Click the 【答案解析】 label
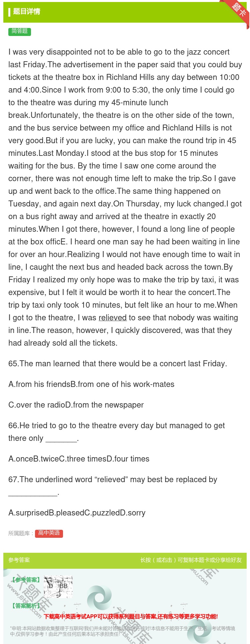 click(x=26, y=606)
